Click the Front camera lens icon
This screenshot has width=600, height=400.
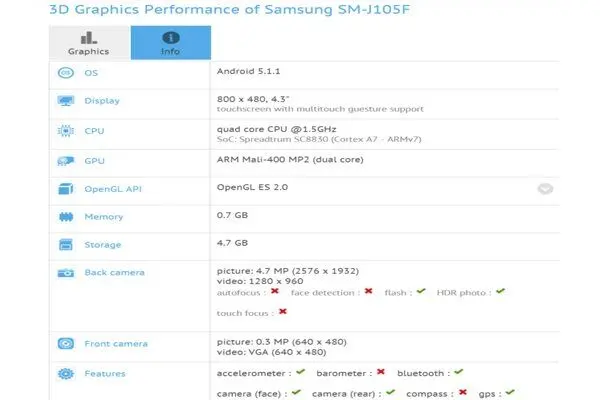coord(66,343)
